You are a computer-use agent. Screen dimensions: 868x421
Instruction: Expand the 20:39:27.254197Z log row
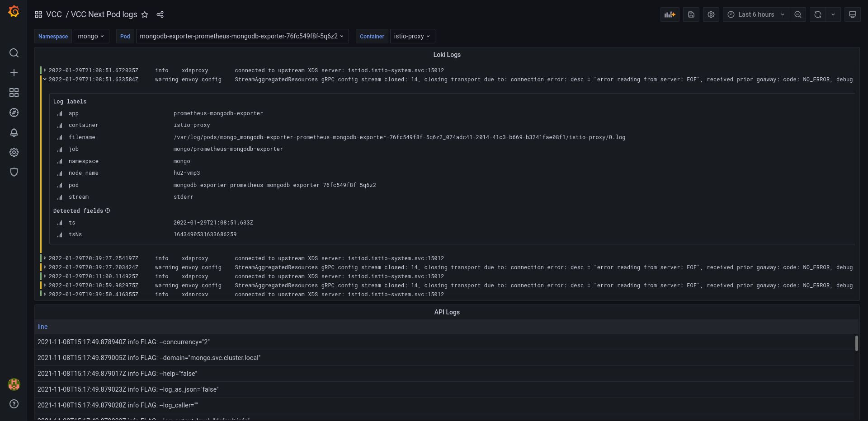[45, 258]
